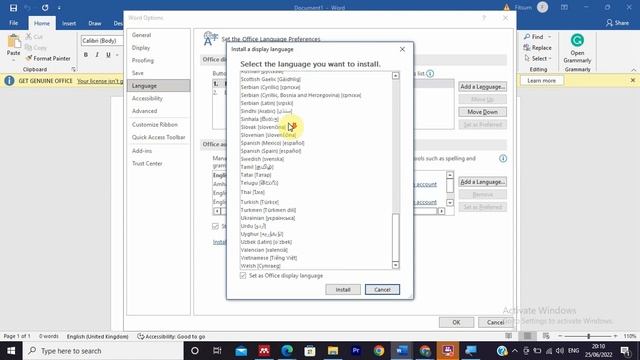640x360 pixels.
Task: Click the user account avatar
Action: point(542,7)
